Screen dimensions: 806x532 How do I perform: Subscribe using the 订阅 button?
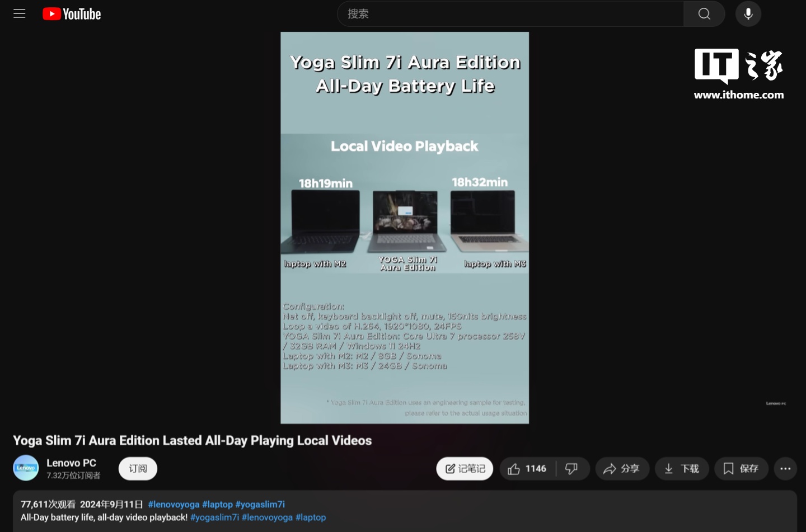point(138,469)
